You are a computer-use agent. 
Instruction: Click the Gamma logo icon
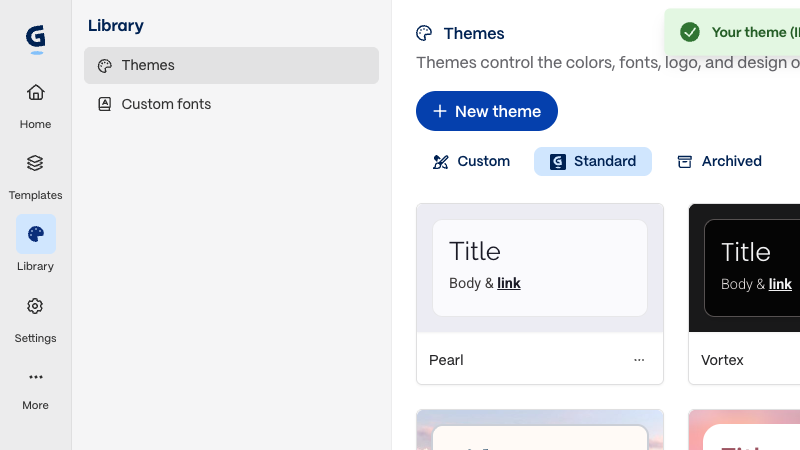click(x=36, y=39)
